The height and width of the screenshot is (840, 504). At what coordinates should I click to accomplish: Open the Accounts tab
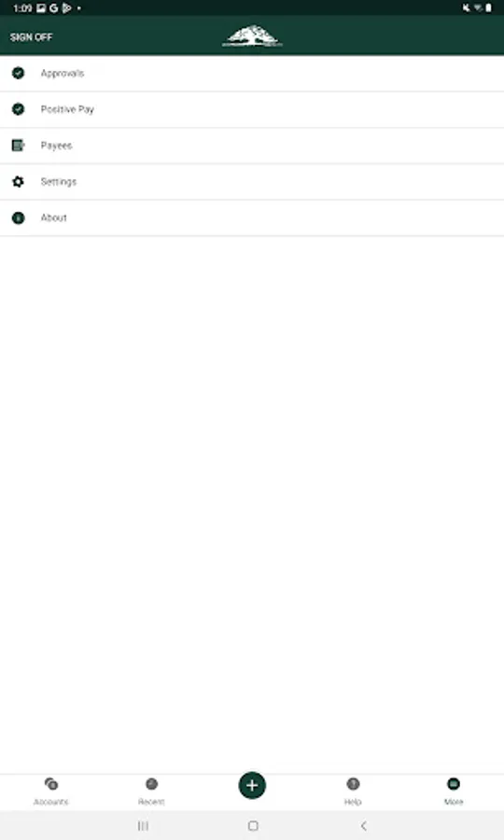[x=51, y=791]
